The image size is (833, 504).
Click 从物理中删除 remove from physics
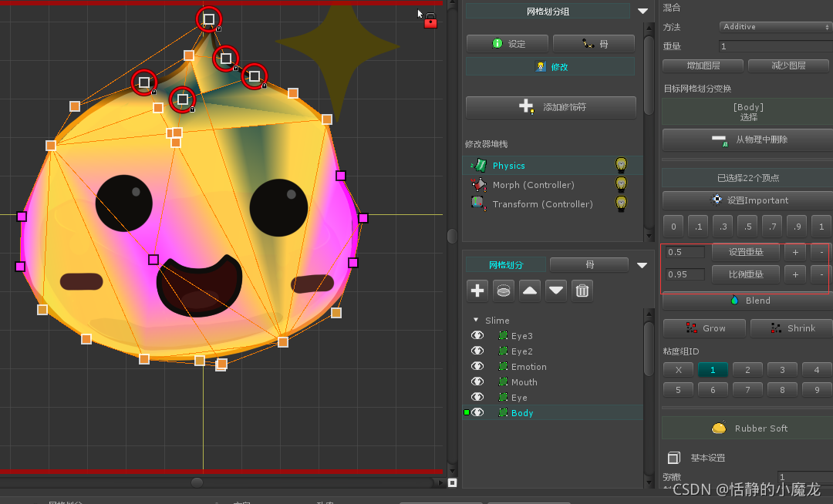(x=748, y=140)
